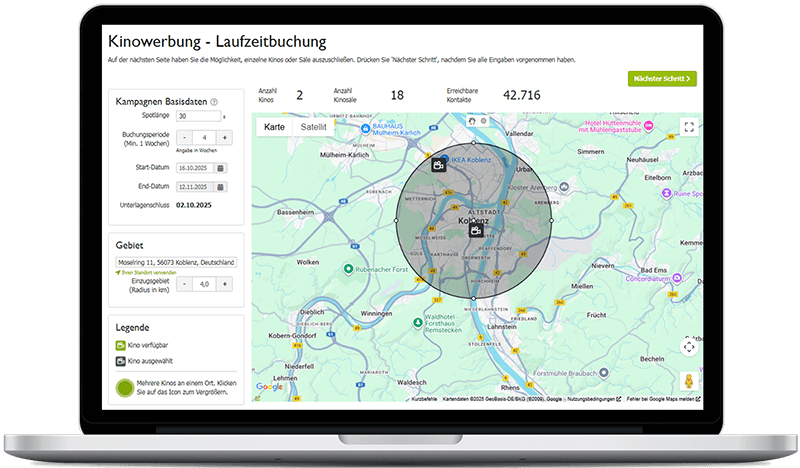Screen dimensions: 800x468
Task: Click the address field Moselring 11
Action: pos(176,262)
